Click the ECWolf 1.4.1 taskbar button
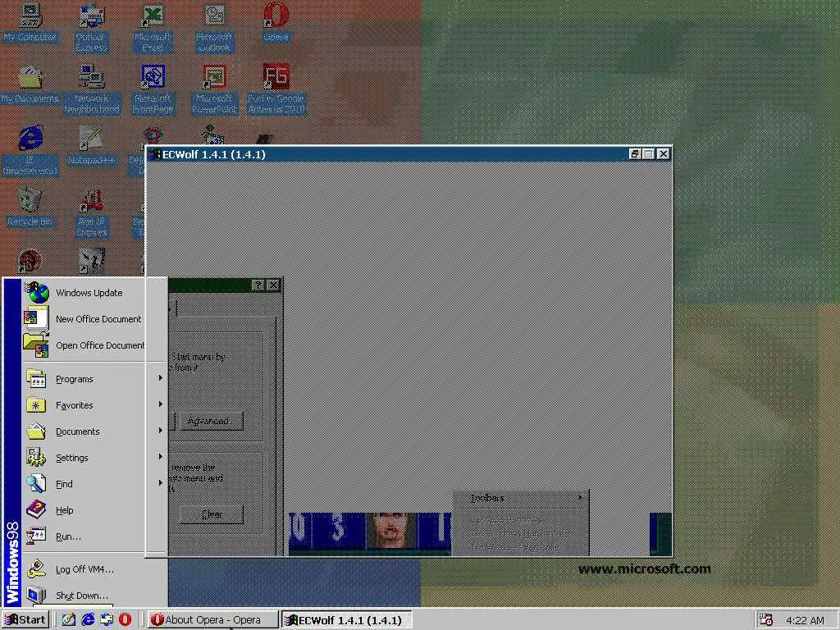Screen dimensions: 840x630 point(347,620)
